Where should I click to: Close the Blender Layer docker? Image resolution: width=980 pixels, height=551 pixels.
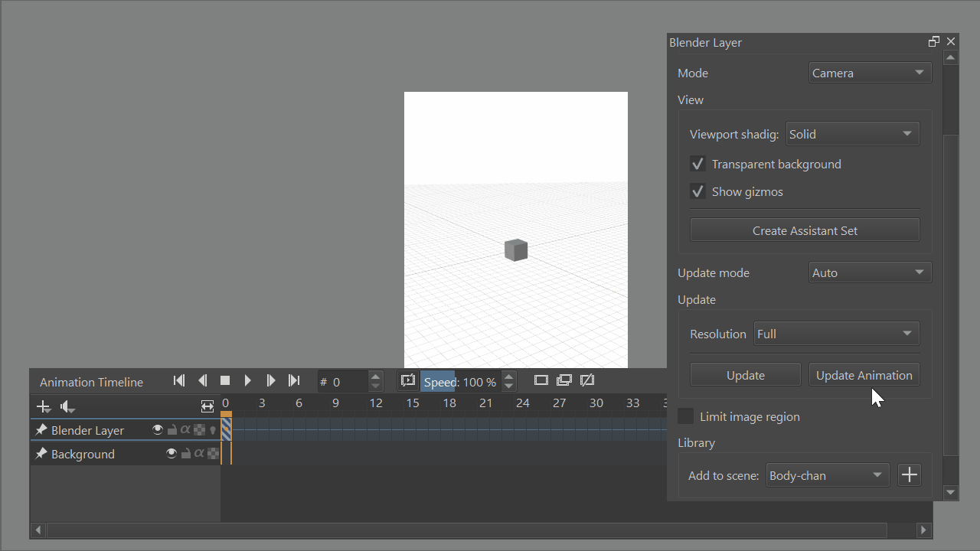951,41
